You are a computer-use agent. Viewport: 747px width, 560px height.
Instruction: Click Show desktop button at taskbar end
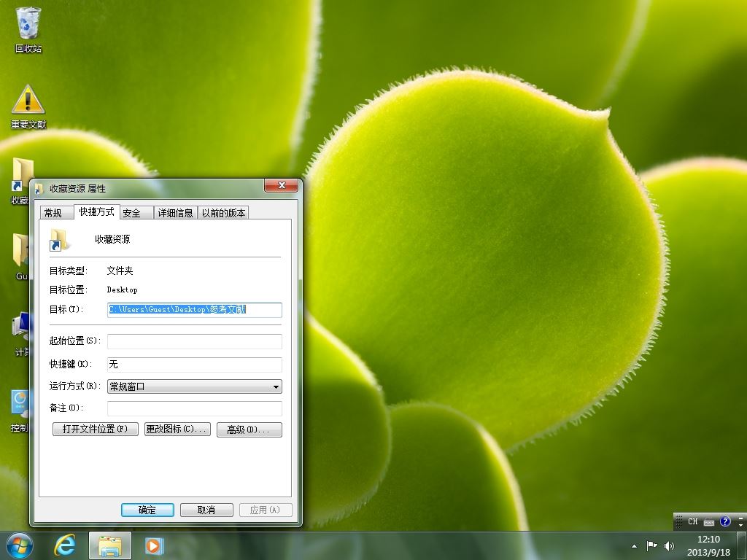742,545
